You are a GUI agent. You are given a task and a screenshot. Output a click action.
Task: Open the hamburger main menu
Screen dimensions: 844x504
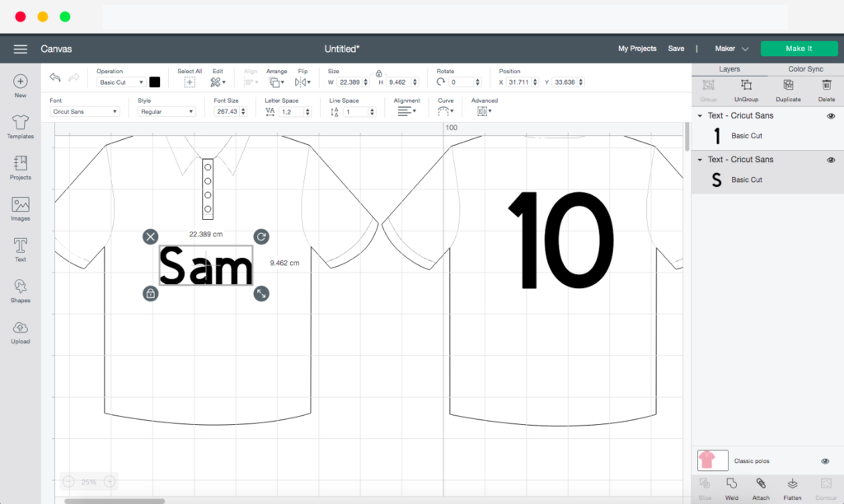pyautogui.click(x=21, y=49)
